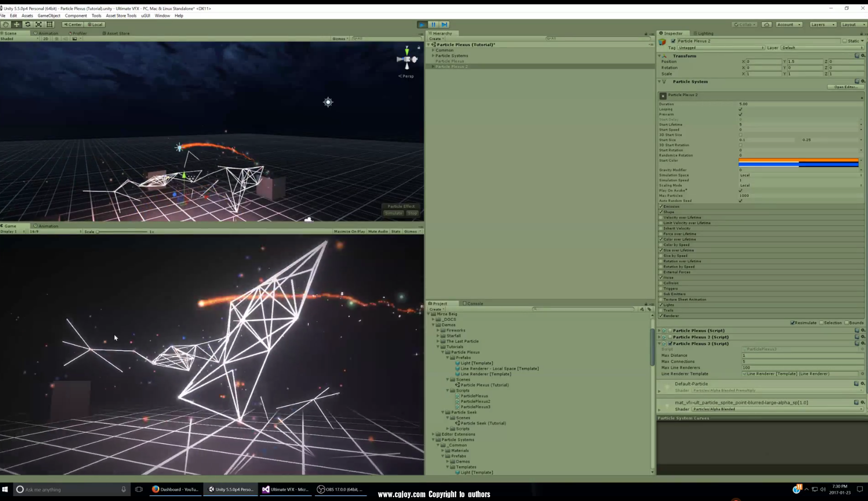The width and height of the screenshot is (868, 501).
Task: Open scene effects image dropdown
Action: (76, 39)
